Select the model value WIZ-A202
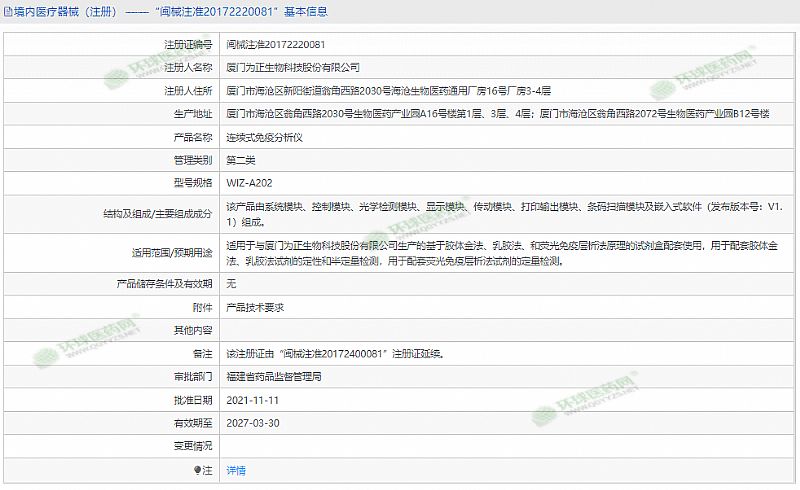The width and height of the screenshot is (800, 490). tap(248, 183)
